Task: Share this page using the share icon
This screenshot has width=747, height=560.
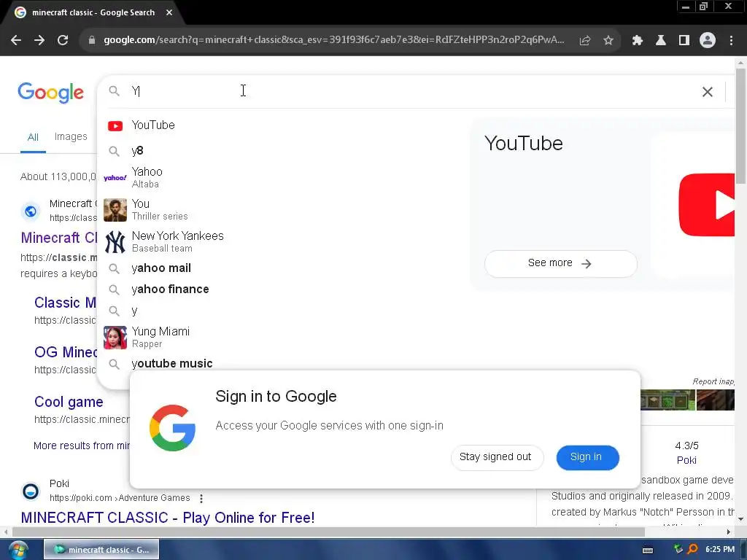Action: pos(585,41)
